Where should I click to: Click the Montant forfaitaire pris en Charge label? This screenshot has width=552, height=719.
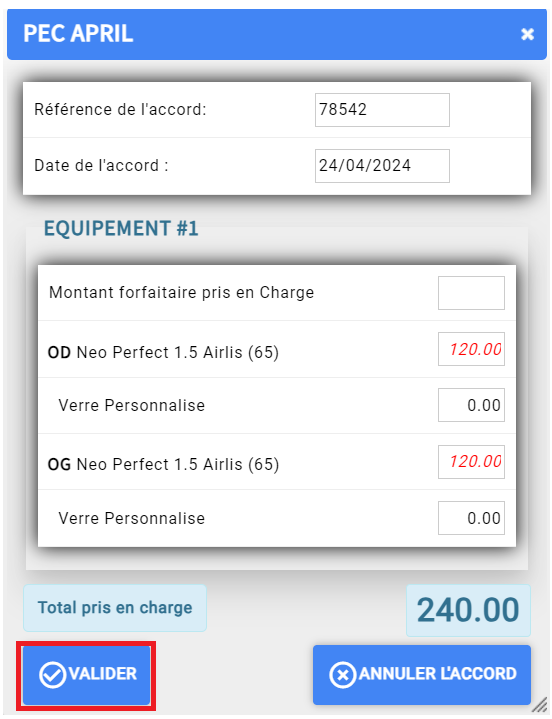(182, 293)
